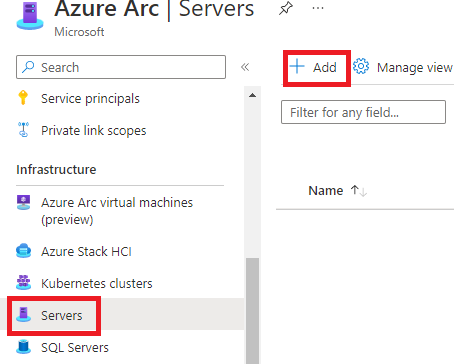Image resolution: width=454 pixels, height=364 pixels.
Task: Click the Name column sort arrows
Action: [359, 191]
